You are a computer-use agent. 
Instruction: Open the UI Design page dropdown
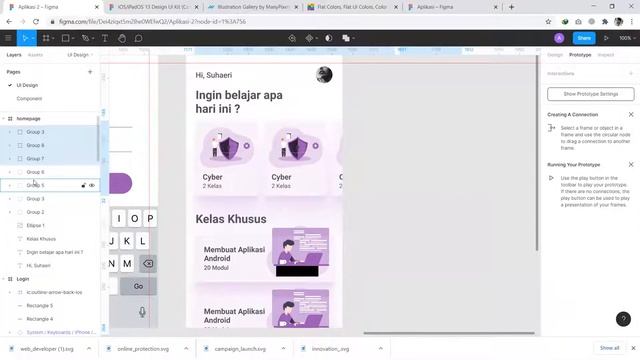coord(80,55)
